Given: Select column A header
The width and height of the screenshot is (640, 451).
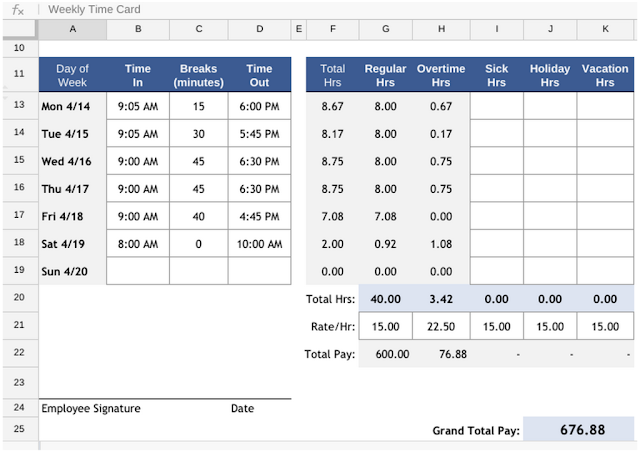Looking at the screenshot, I should [x=73, y=29].
